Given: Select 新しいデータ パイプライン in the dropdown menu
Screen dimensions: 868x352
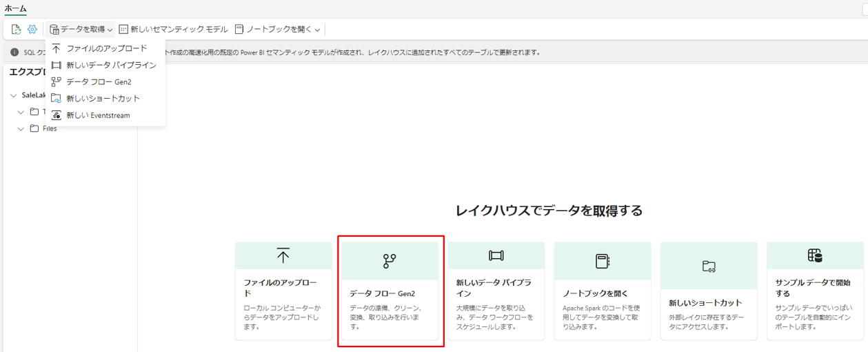Looking at the screenshot, I should coord(105,65).
